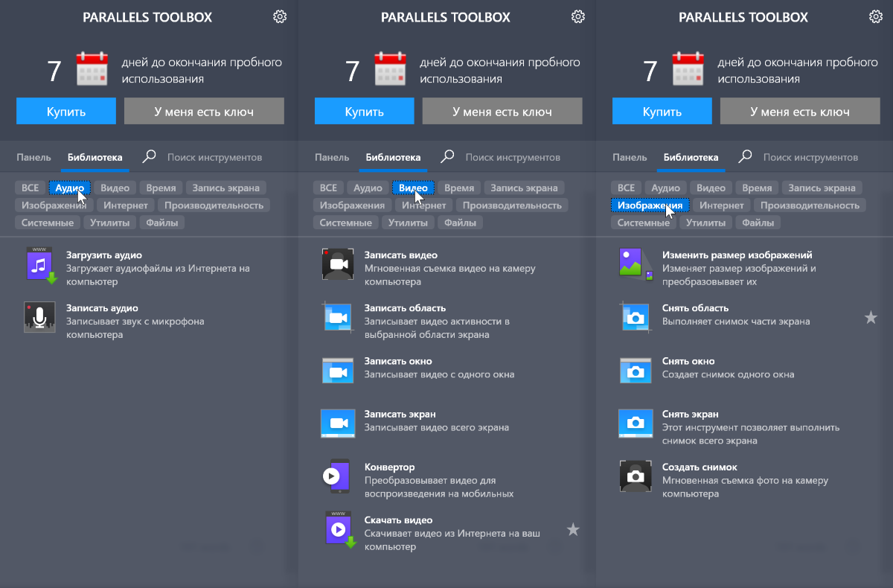The width and height of the screenshot is (893, 588).
Task: Open the Загрузить аудио tool icon
Action: tap(40, 266)
